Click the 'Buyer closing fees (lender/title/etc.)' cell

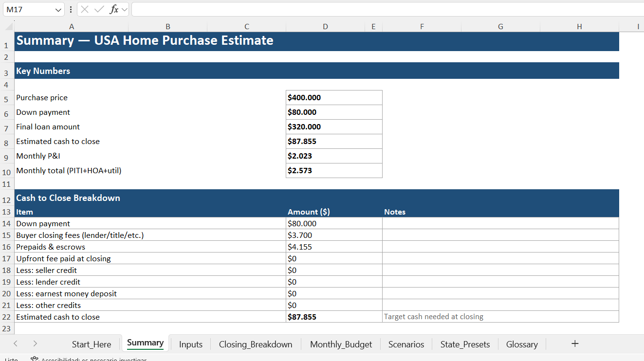[150, 235]
